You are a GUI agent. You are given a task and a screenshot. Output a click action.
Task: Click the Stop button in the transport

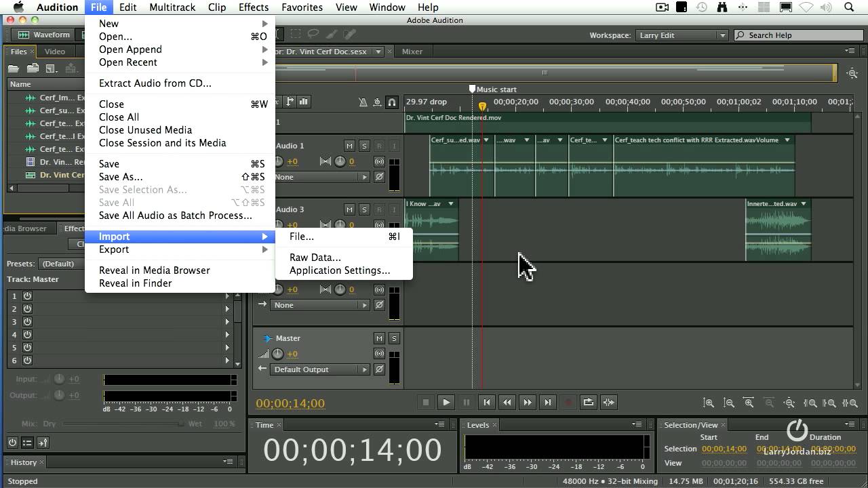(426, 403)
